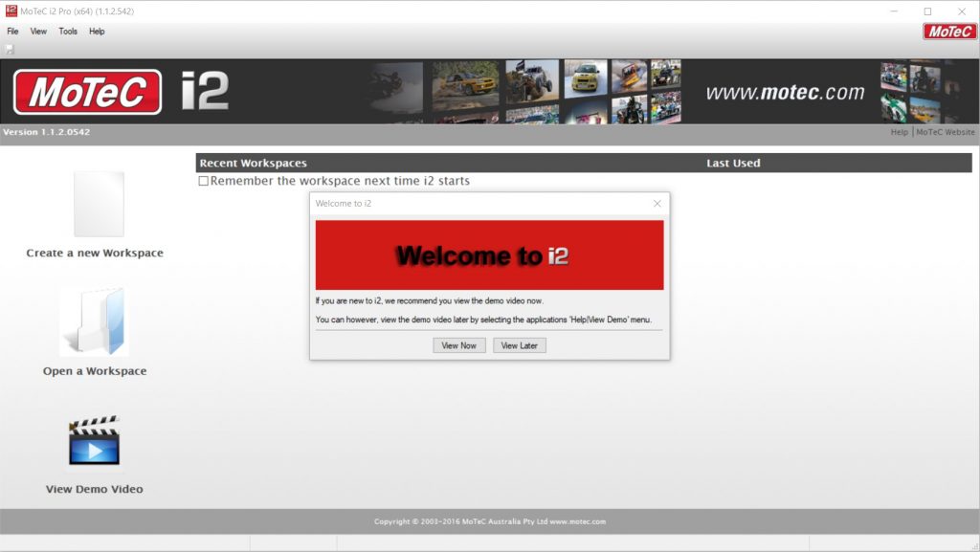Click the yellow car thumbnail in the banner
This screenshot has height=552, width=980.
[x=586, y=78]
